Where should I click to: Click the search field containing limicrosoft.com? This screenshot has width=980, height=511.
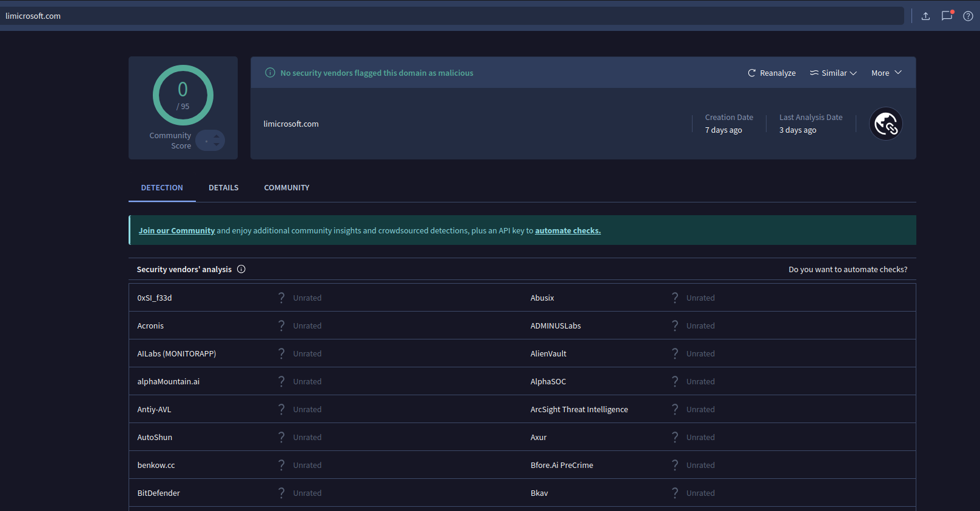click(449, 16)
